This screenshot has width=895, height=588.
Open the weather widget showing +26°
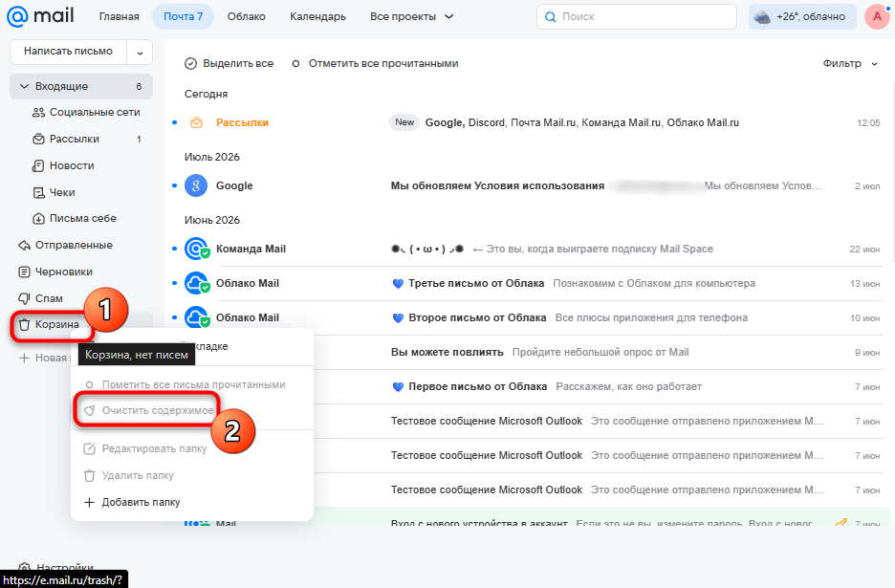[802, 16]
